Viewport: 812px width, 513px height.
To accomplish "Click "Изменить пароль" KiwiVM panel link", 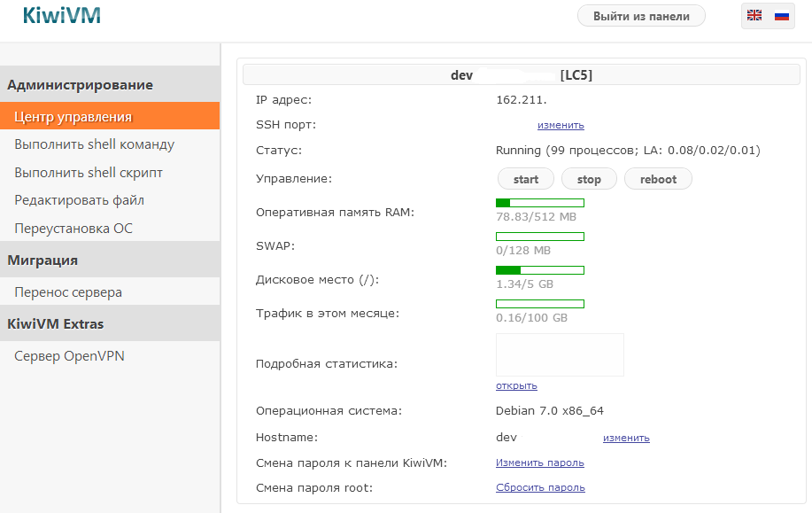I will [539, 462].
